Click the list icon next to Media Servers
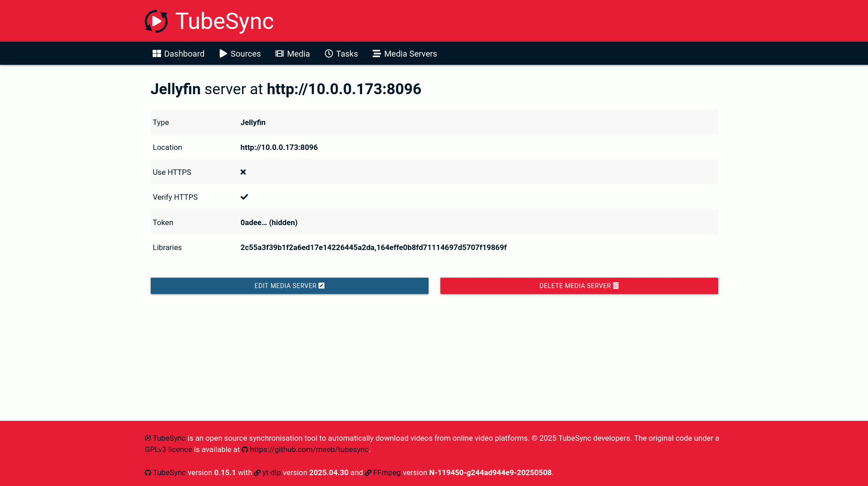The image size is (868, 486). point(376,53)
